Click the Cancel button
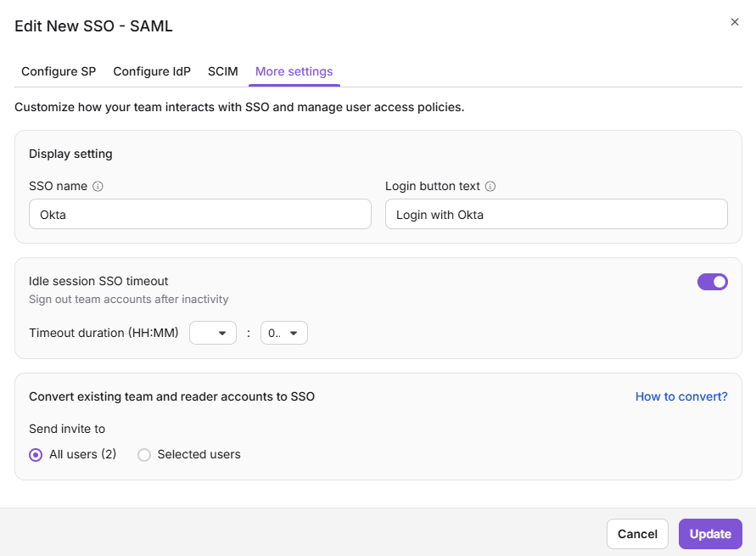The width and height of the screenshot is (756, 556). [x=637, y=534]
